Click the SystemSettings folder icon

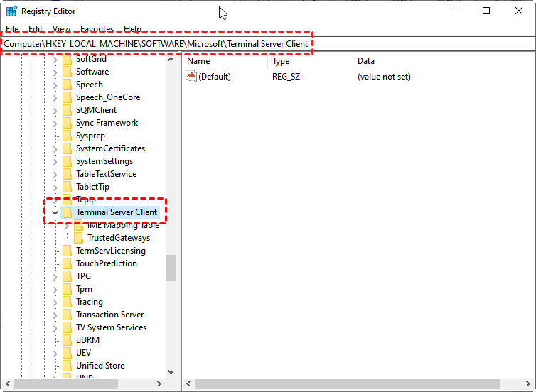click(68, 161)
